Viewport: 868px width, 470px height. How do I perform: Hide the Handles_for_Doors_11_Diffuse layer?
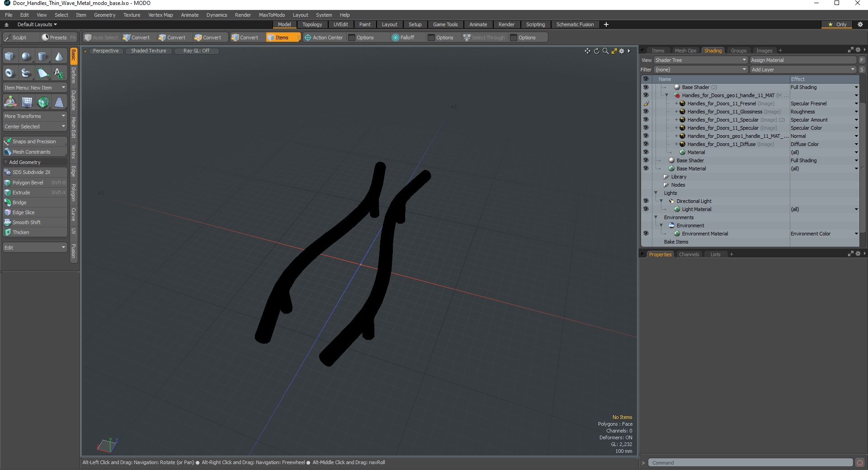click(646, 144)
